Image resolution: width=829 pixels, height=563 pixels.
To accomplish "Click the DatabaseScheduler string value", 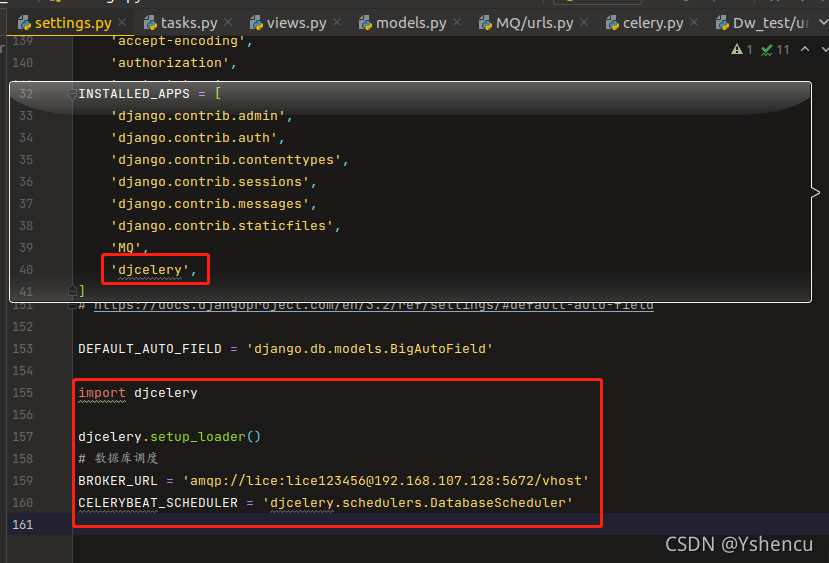I will 418,503.
